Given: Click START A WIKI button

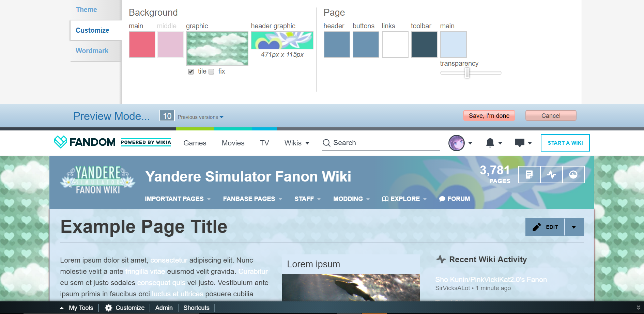Looking at the screenshot, I should (x=565, y=143).
